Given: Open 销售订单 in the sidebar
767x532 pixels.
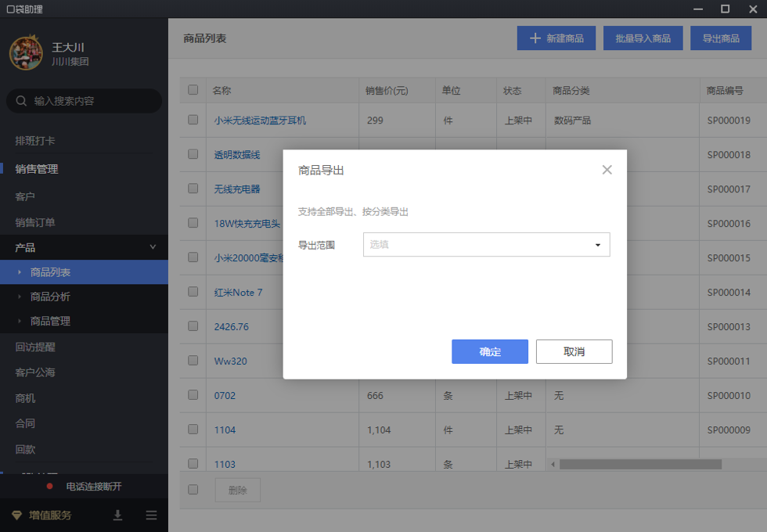Looking at the screenshot, I should pos(35,222).
